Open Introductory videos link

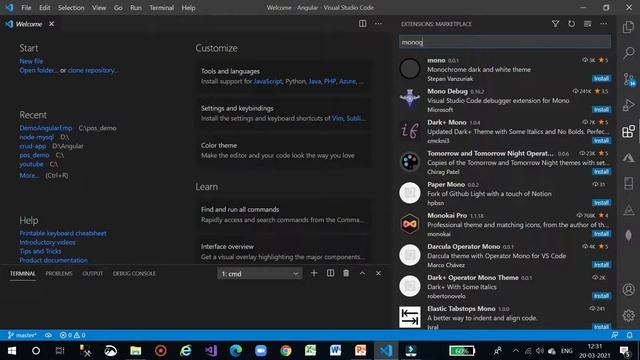(x=47, y=242)
